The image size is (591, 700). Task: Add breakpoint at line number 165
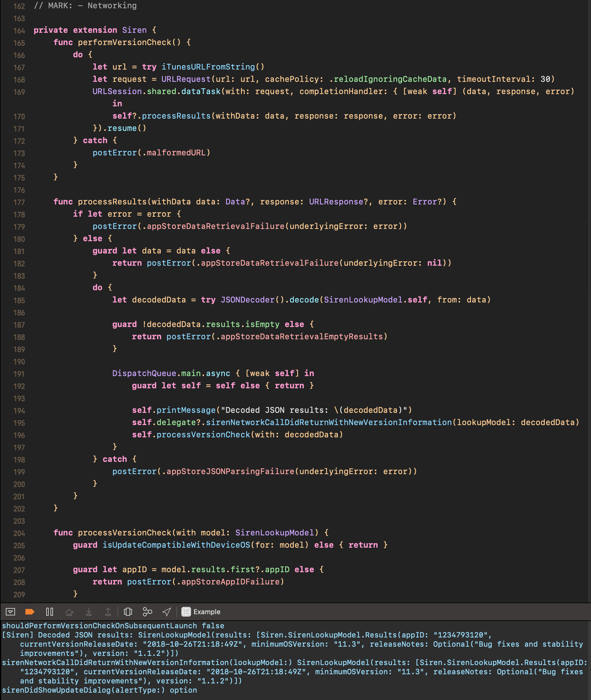click(x=19, y=43)
